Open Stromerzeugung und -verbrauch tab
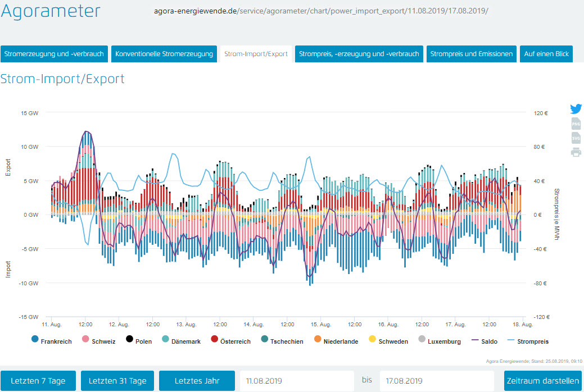 click(54, 54)
